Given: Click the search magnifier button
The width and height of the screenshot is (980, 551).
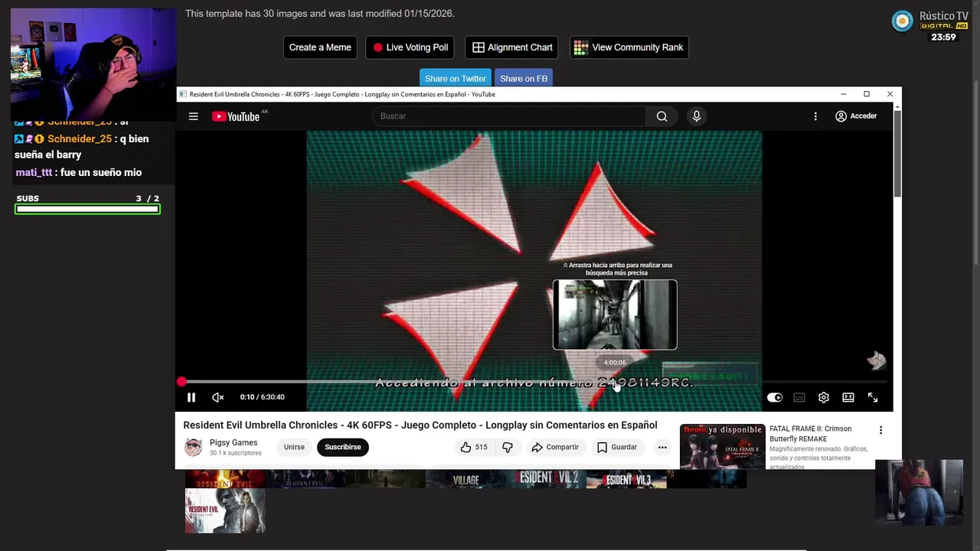Looking at the screenshot, I should (661, 116).
